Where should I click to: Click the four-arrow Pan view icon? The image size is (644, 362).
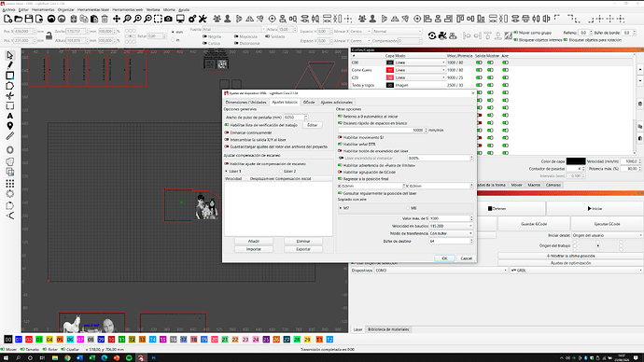pyautogui.click(x=117, y=19)
